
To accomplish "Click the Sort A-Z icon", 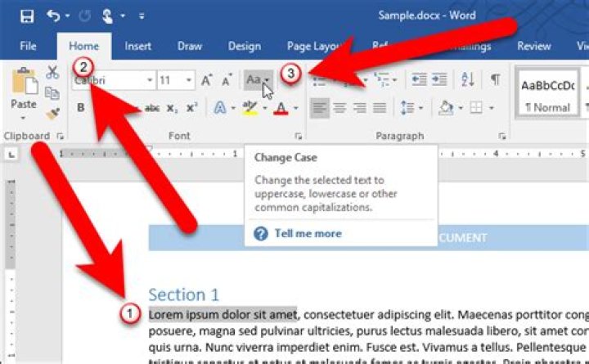I will point(468,79).
